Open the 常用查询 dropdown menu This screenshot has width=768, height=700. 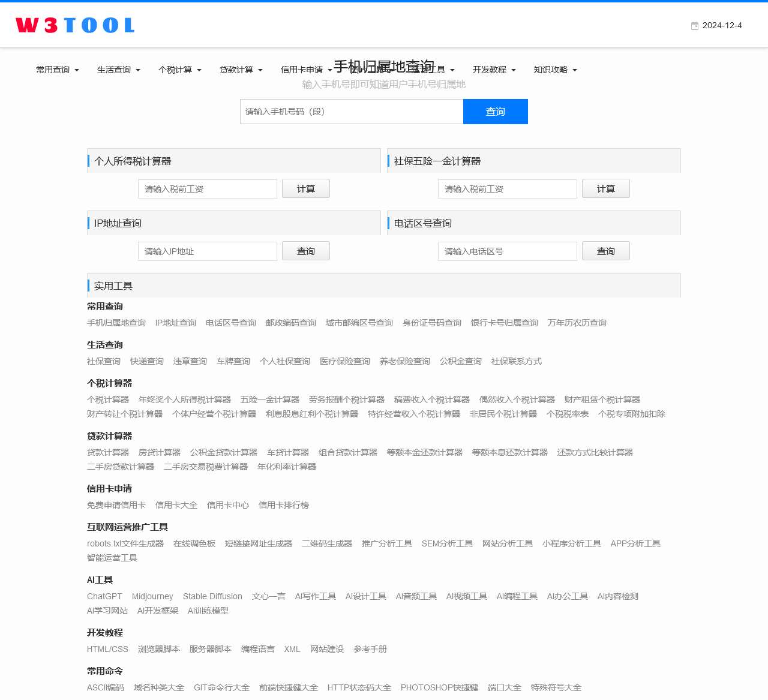[57, 70]
